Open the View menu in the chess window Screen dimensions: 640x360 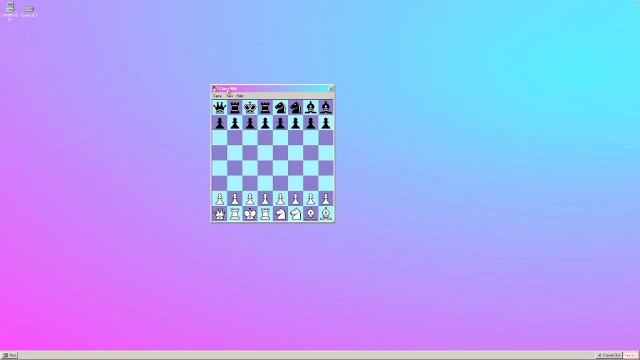pyautogui.click(x=229, y=96)
